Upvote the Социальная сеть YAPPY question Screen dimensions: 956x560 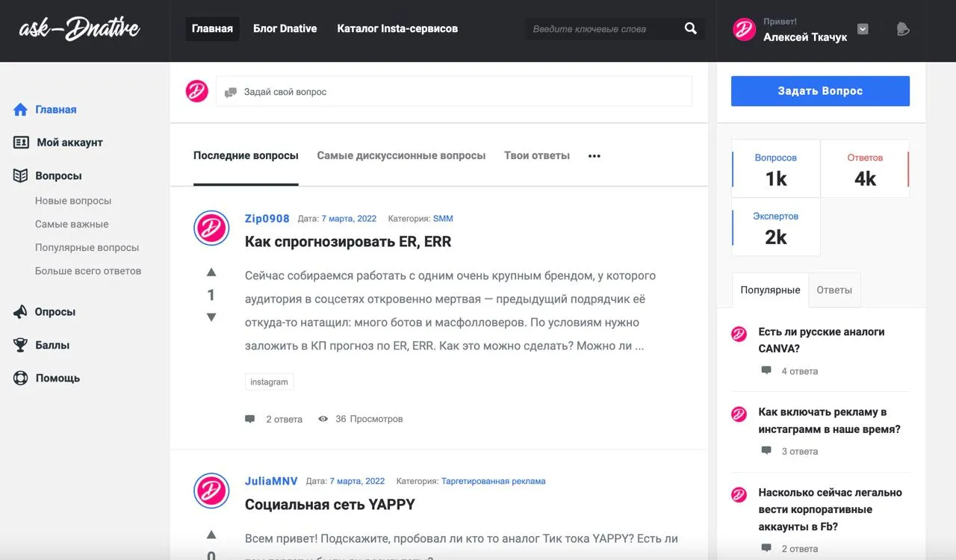tap(211, 535)
